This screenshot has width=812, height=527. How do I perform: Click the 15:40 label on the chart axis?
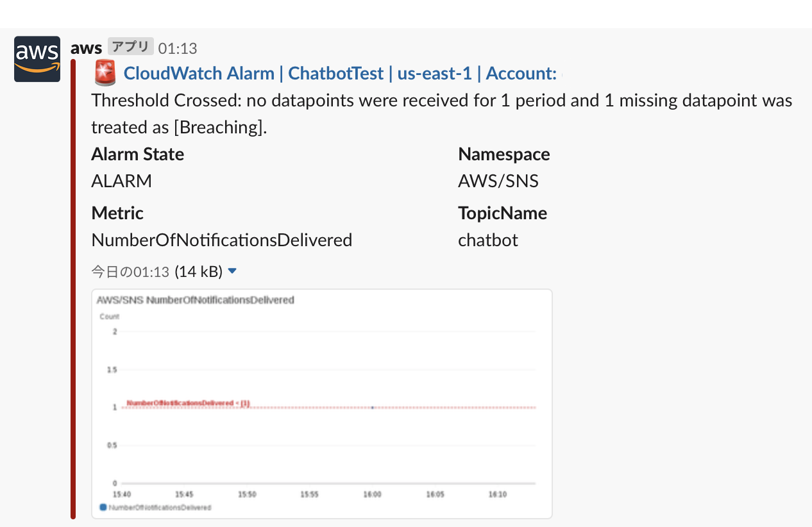pos(121,494)
